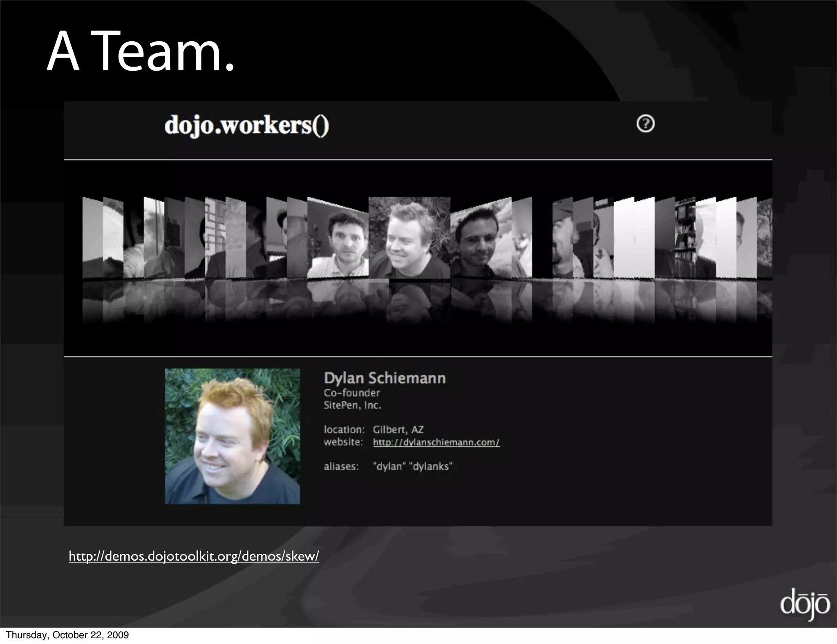
Task: Click the SitePen, Inc. company text
Action: pyautogui.click(x=352, y=405)
